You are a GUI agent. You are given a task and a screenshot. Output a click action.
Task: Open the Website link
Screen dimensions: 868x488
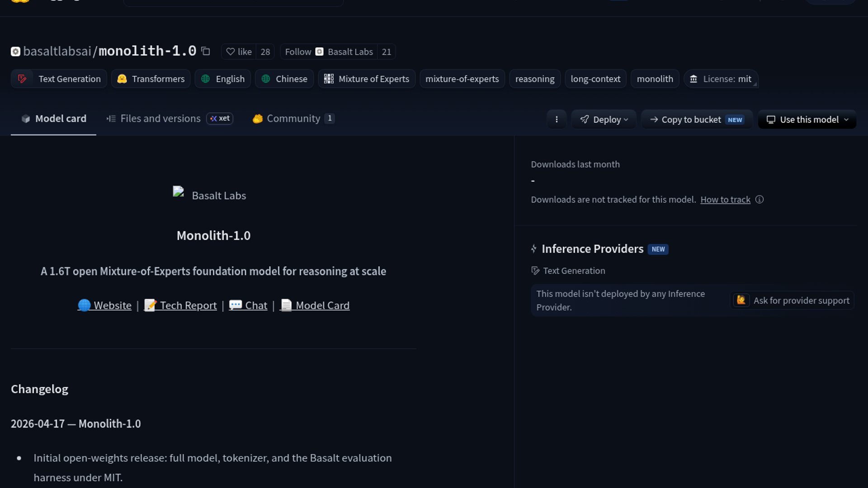point(104,305)
